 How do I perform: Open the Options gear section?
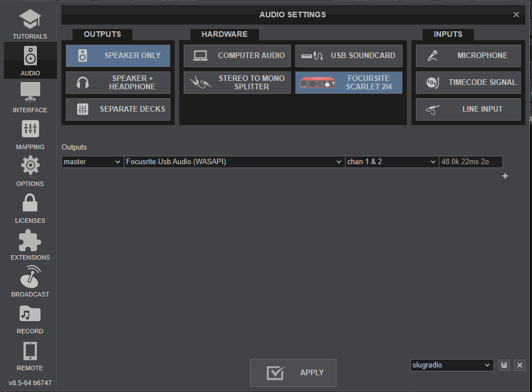click(30, 171)
